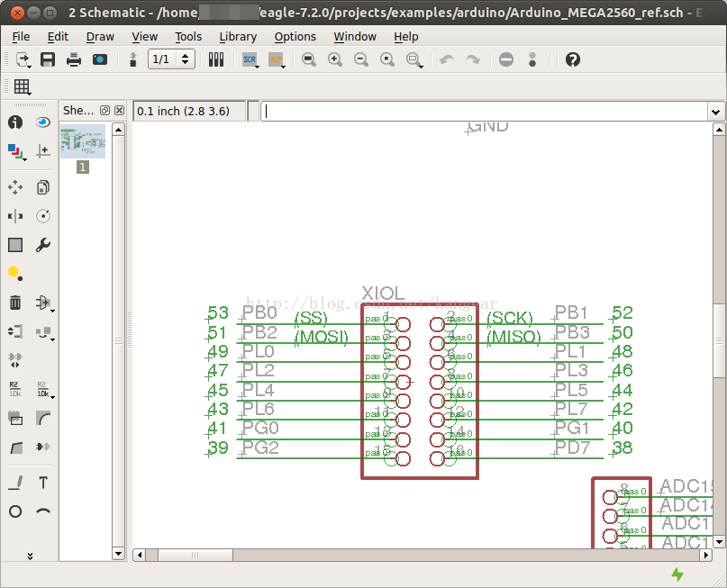Screen dimensions: 727x588
Task: Open the Library menu
Action: click(238, 37)
